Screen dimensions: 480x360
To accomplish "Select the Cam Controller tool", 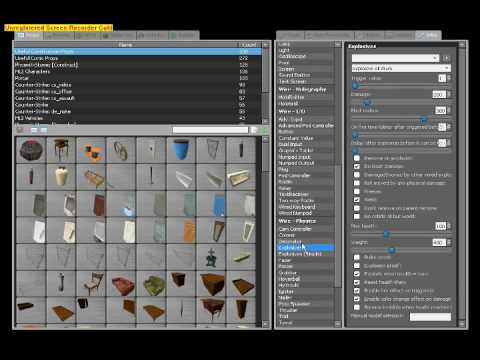I will click(305, 229).
